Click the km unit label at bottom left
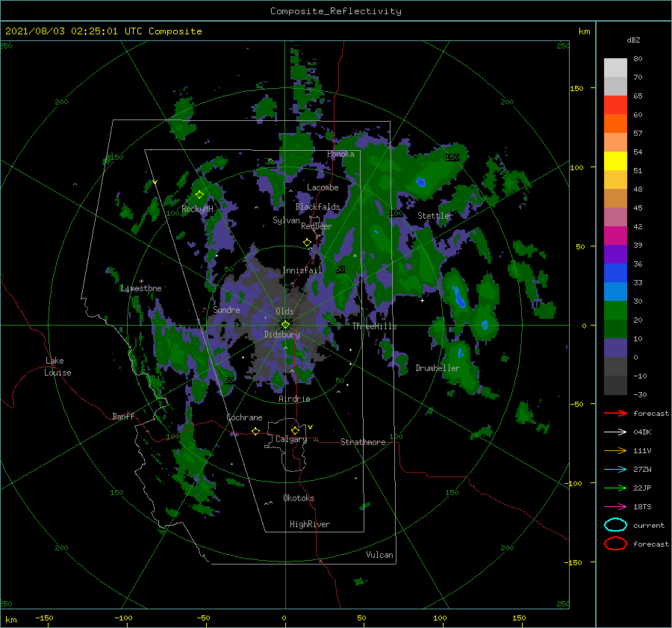The width and height of the screenshot is (672, 628). click(x=10, y=620)
